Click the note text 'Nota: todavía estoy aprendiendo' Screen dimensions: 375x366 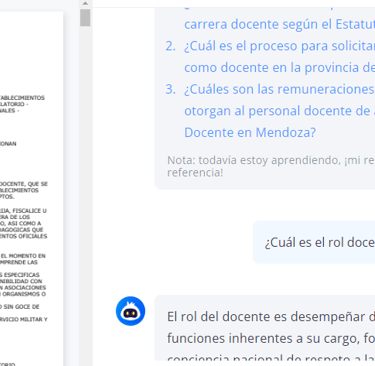point(253,160)
